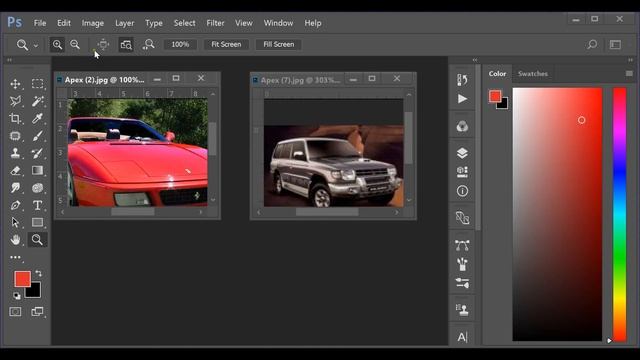Image resolution: width=640 pixels, height=360 pixels.
Task: Open the Zoom tool preset picker dropdown
Action: click(x=36, y=45)
